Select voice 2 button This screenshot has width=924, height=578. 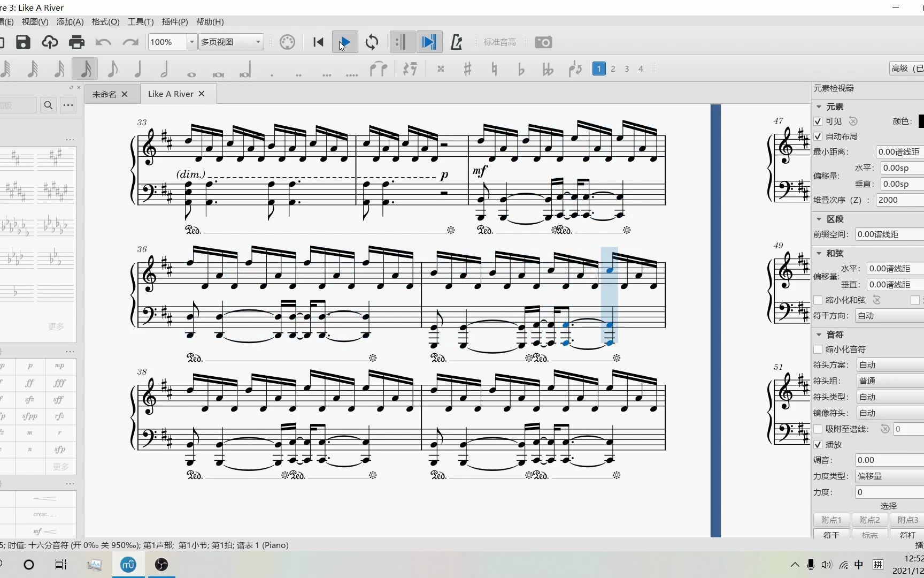[613, 69]
